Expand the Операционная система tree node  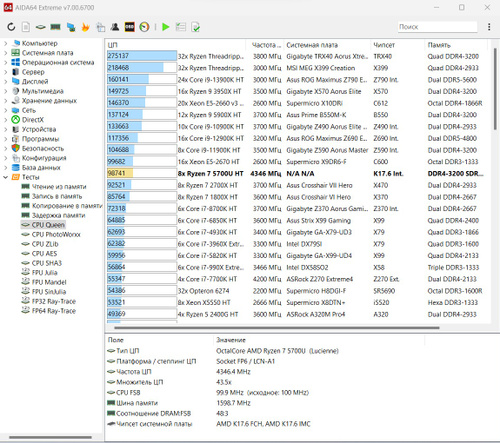(x=5, y=62)
